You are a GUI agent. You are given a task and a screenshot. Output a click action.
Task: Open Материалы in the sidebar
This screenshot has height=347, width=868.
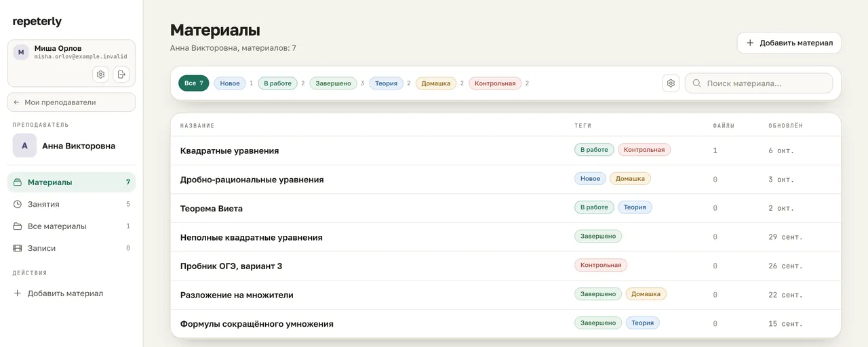[x=71, y=182]
